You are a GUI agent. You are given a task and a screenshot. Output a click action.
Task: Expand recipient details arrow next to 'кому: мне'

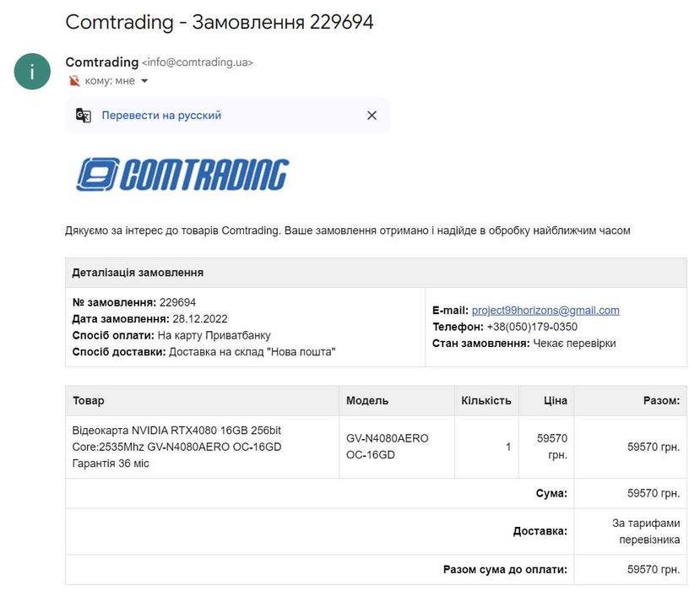(x=144, y=81)
